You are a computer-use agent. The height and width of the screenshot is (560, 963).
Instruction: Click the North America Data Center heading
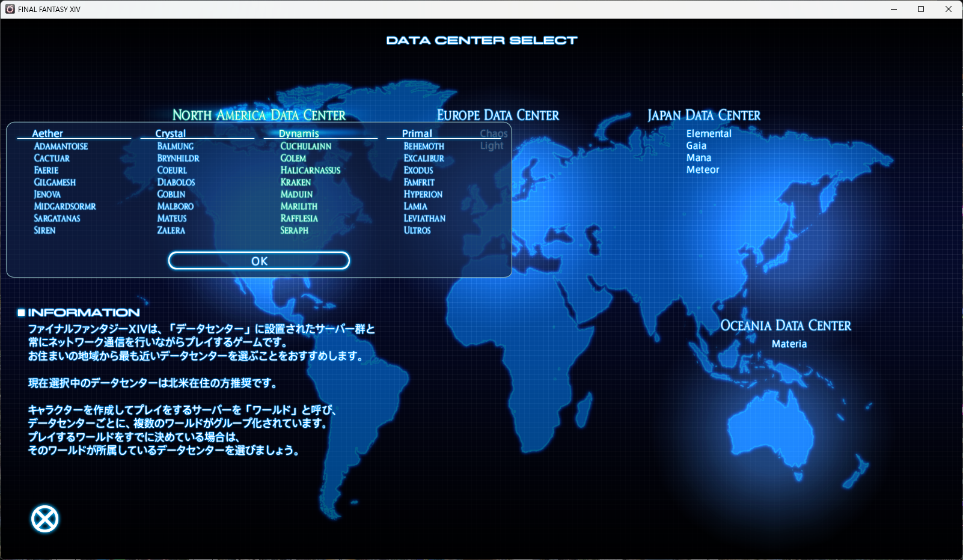(x=259, y=115)
